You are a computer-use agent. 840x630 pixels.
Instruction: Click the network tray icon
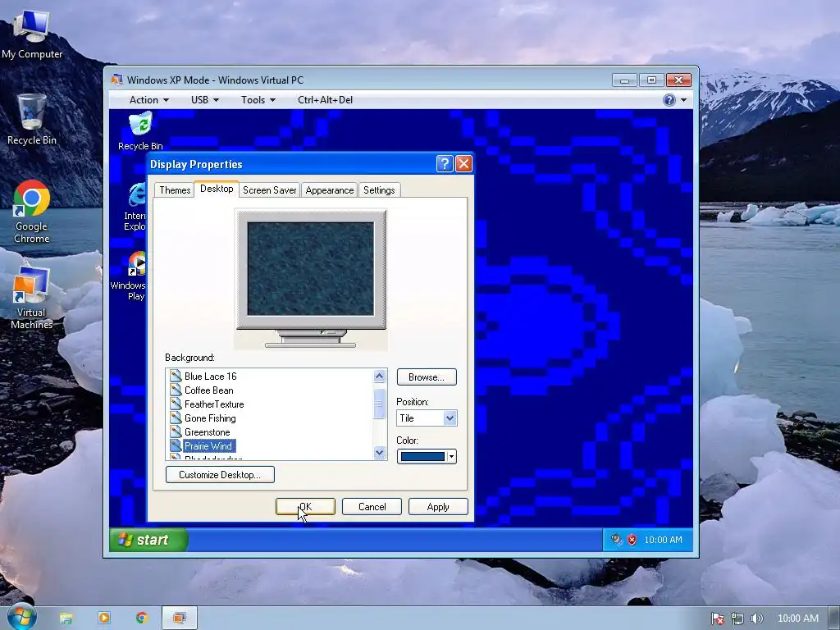point(737,619)
